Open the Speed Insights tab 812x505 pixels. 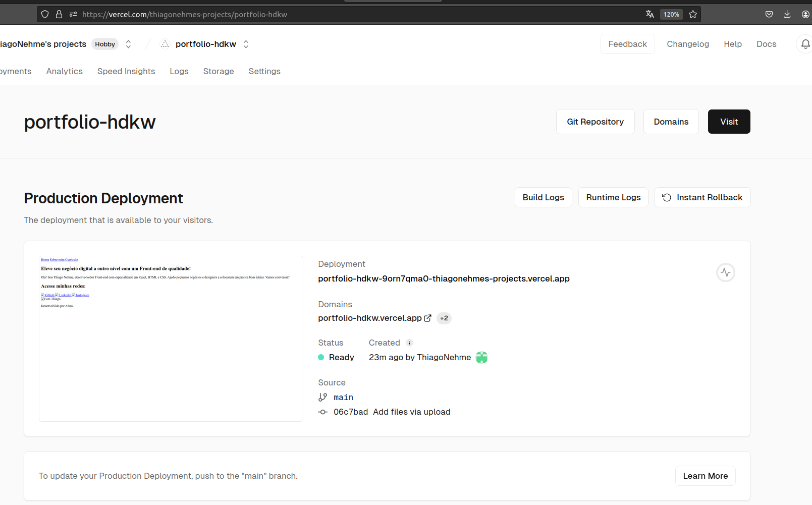[126, 71]
